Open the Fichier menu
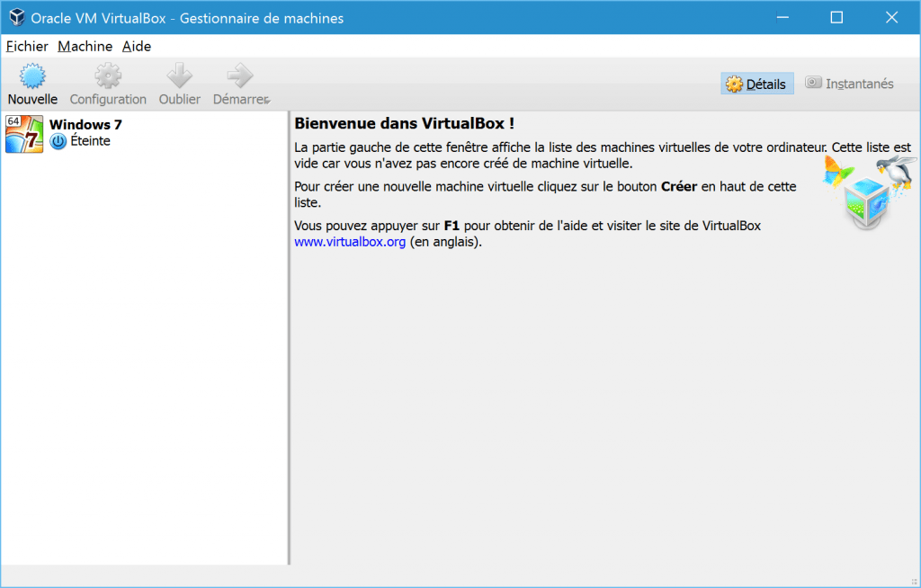Screen dimensions: 921x588 click(27, 47)
